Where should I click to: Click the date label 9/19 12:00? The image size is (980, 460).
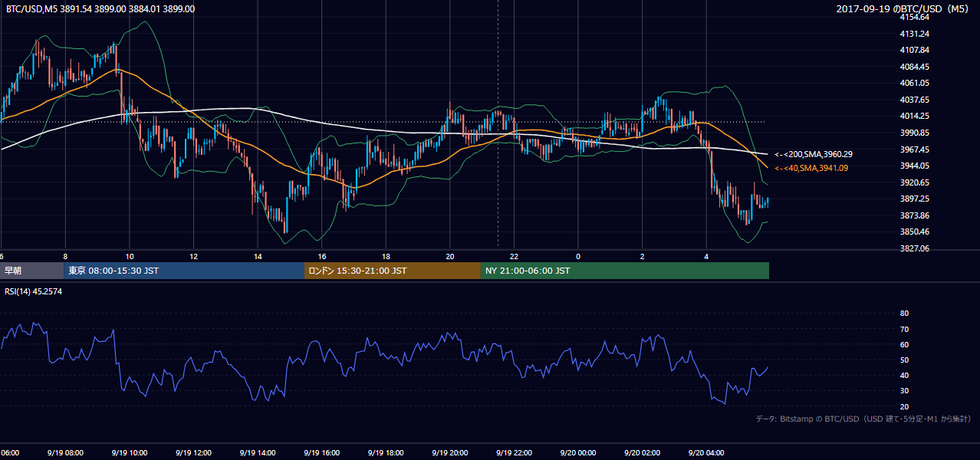coord(193,453)
